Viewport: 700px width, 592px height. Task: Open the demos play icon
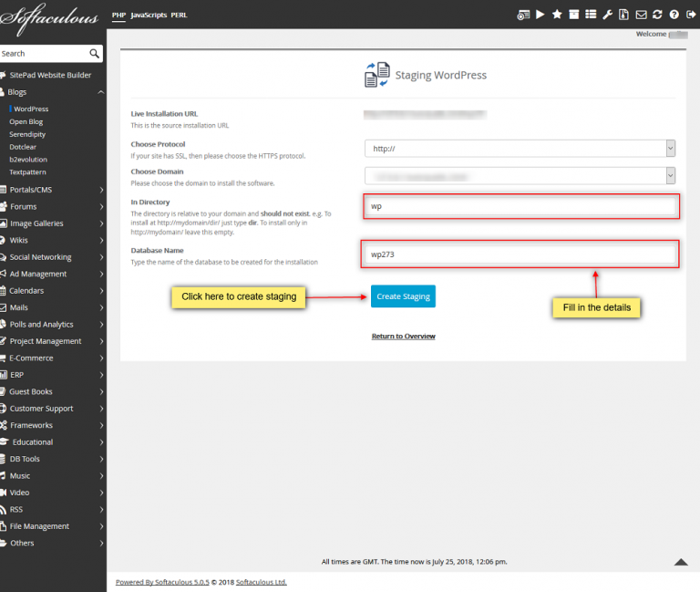(x=540, y=15)
